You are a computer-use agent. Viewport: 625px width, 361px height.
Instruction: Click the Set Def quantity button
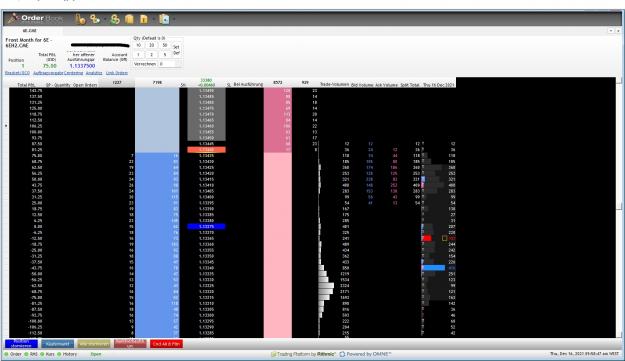pos(176,50)
